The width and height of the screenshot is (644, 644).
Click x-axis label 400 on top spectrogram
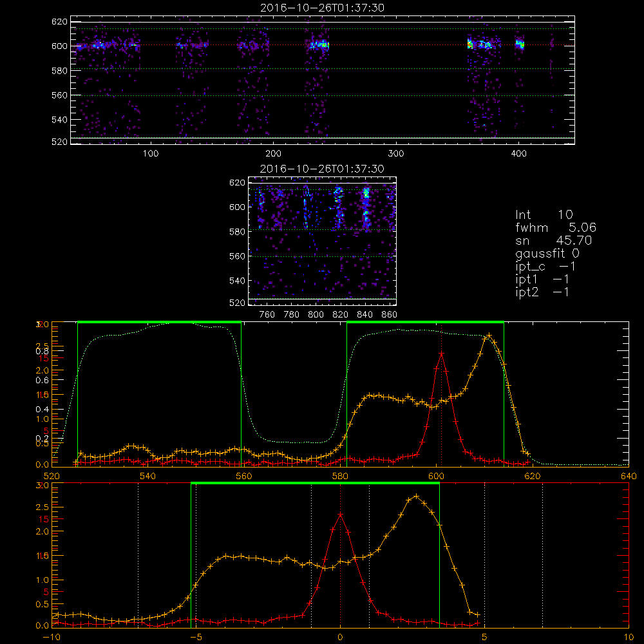[x=518, y=154]
